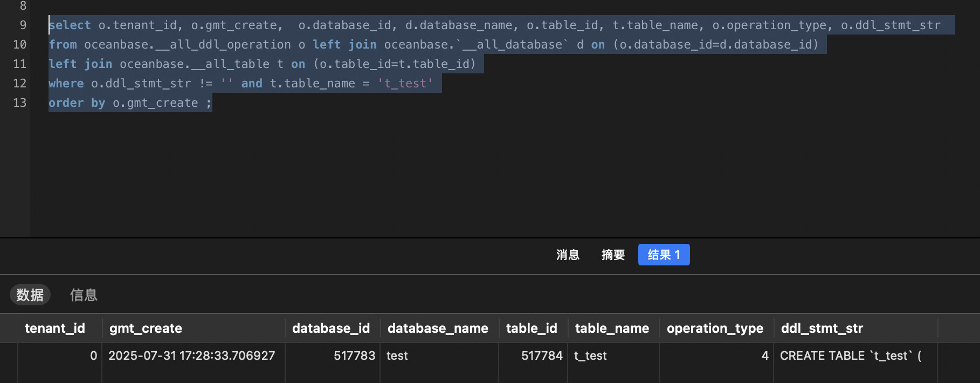The width and height of the screenshot is (980, 383).
Task: Select the operation_type column header
Action: click(715, 329)
